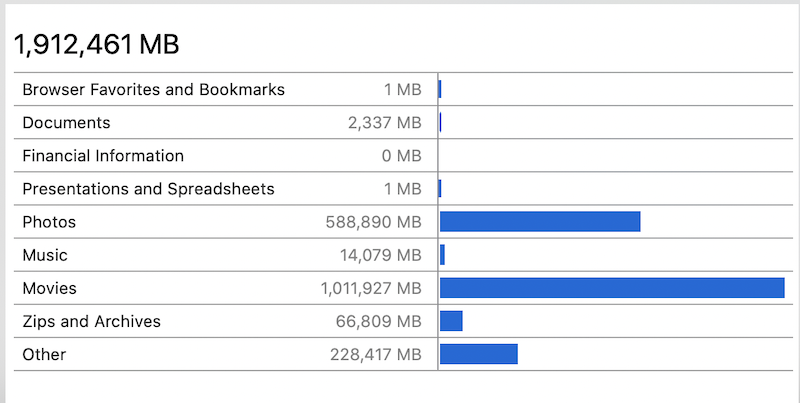Screen dimensions: 800x403
Task: Click the Other usage bar
Action: [479, 354]
